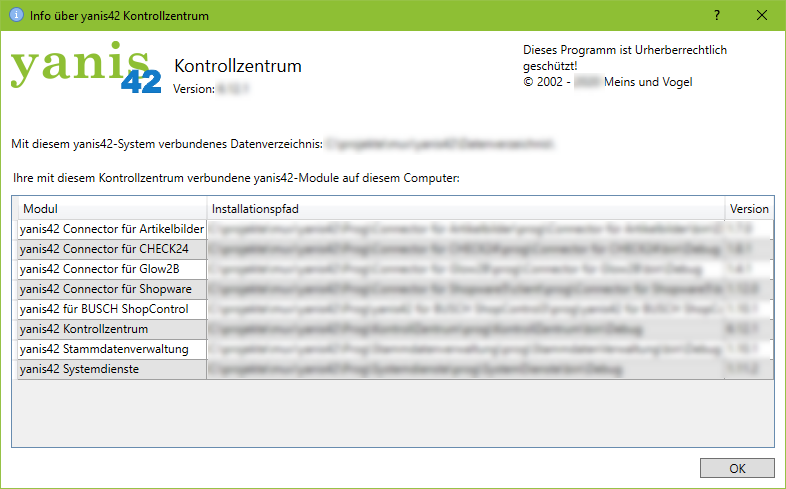Select row 'yanis42 Connector für Shopware'

pos(396,289)
